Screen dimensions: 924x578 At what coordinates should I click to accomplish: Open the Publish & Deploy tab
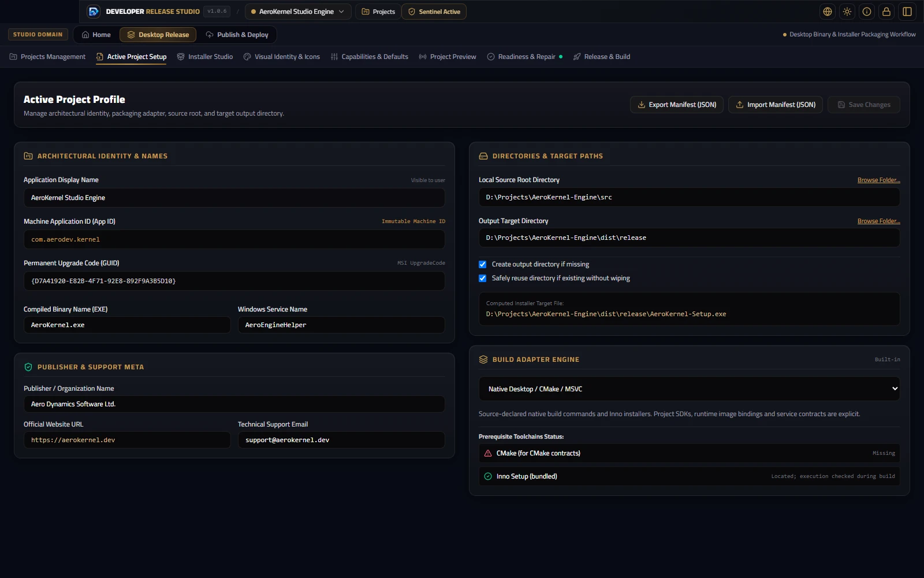[237, 35]
